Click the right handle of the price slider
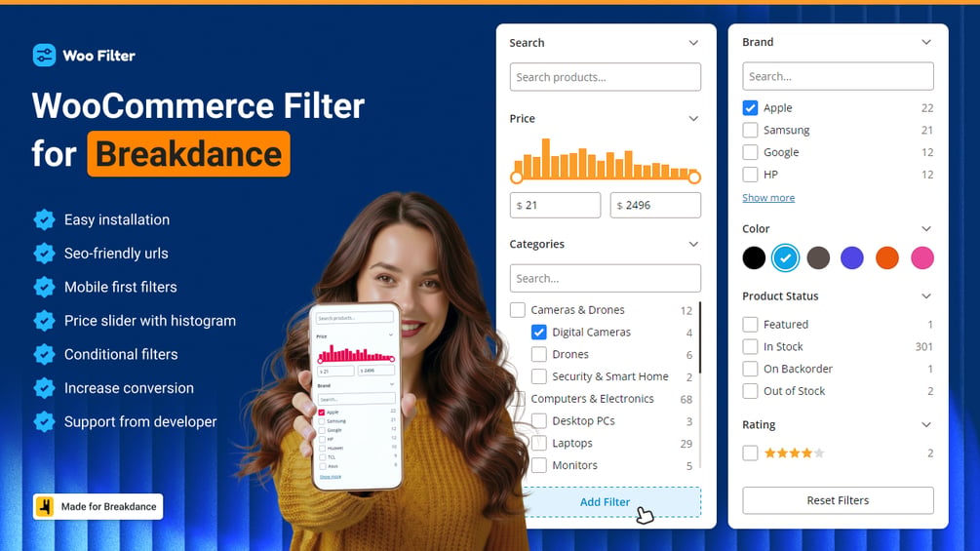The width and height of the screenshot is (980, 551). tap(694, 177)
